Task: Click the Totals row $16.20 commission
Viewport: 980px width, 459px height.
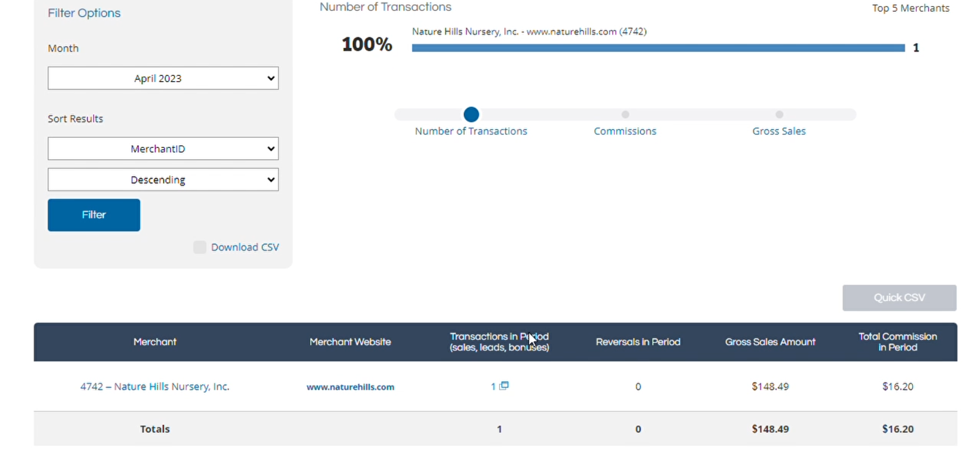Action: (x=898, y=429)
